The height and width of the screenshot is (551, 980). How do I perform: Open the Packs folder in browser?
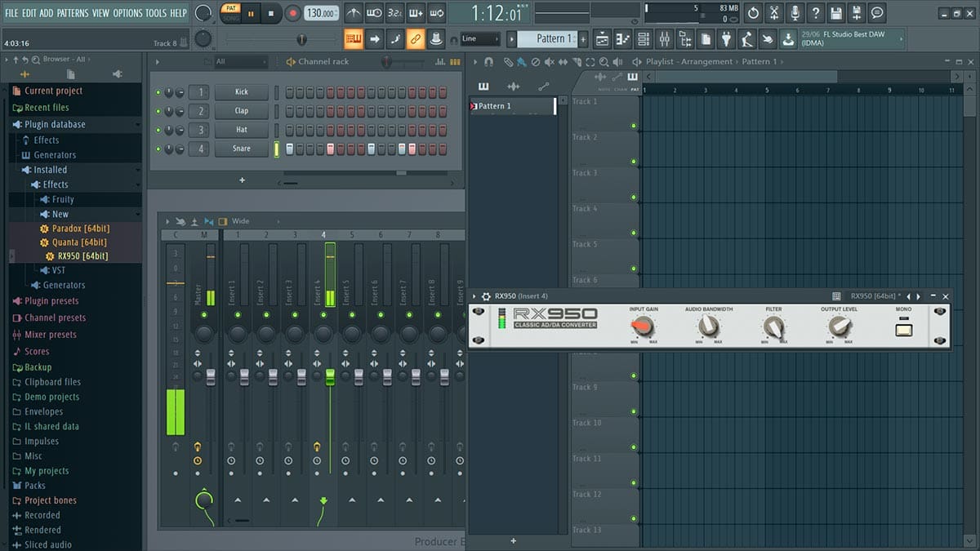[x=35, y=486]
